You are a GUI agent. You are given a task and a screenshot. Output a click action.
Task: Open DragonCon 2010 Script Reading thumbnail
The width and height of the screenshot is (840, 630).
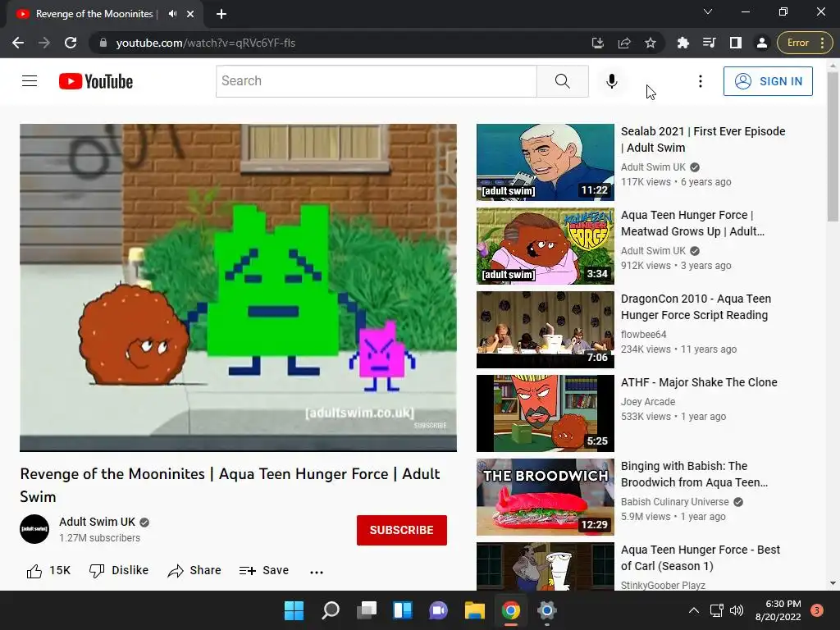coord(546,330)
